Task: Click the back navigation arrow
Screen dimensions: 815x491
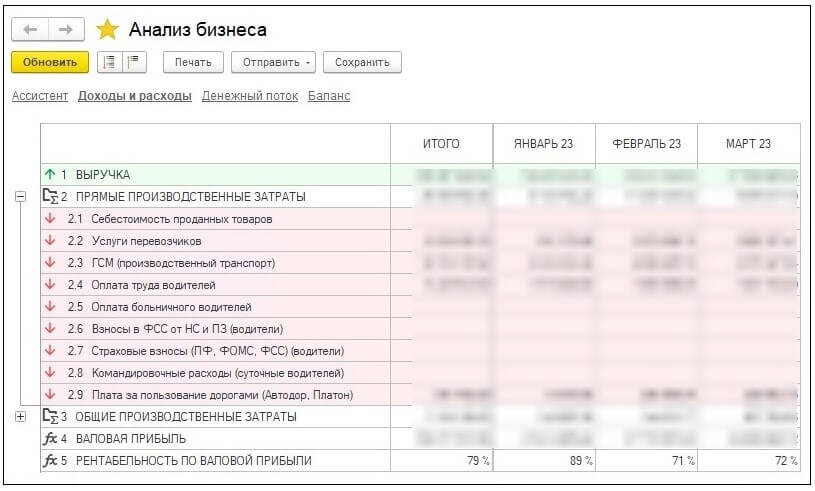Action: (30, 30)
